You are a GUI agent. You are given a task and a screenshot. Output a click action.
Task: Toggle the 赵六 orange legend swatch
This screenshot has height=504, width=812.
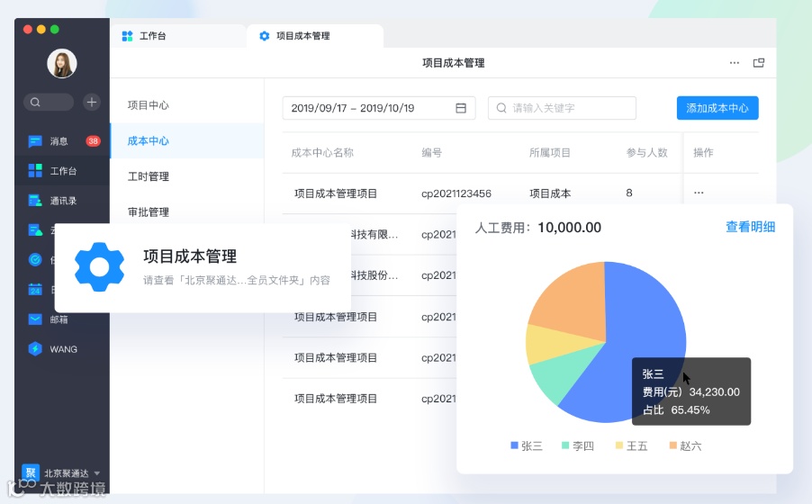[673, 445]
